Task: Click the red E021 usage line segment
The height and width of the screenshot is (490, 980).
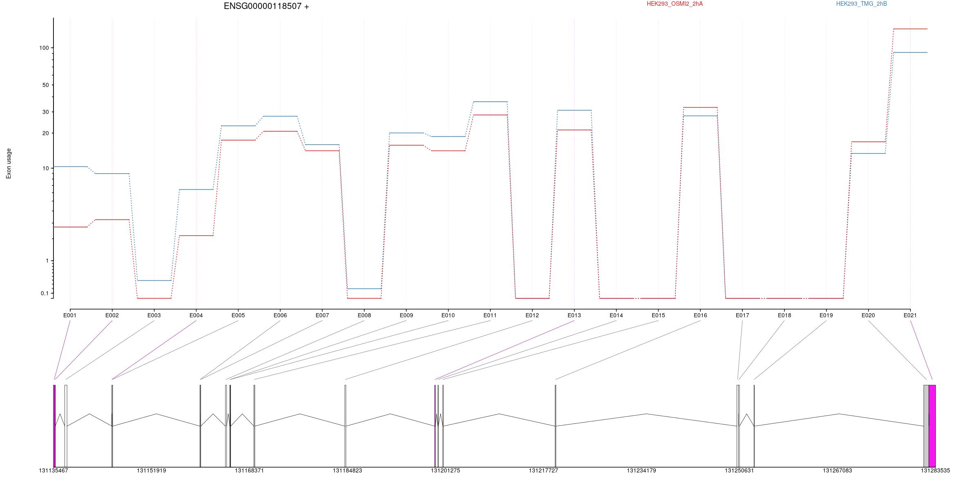Action: [x=910, y=29]
